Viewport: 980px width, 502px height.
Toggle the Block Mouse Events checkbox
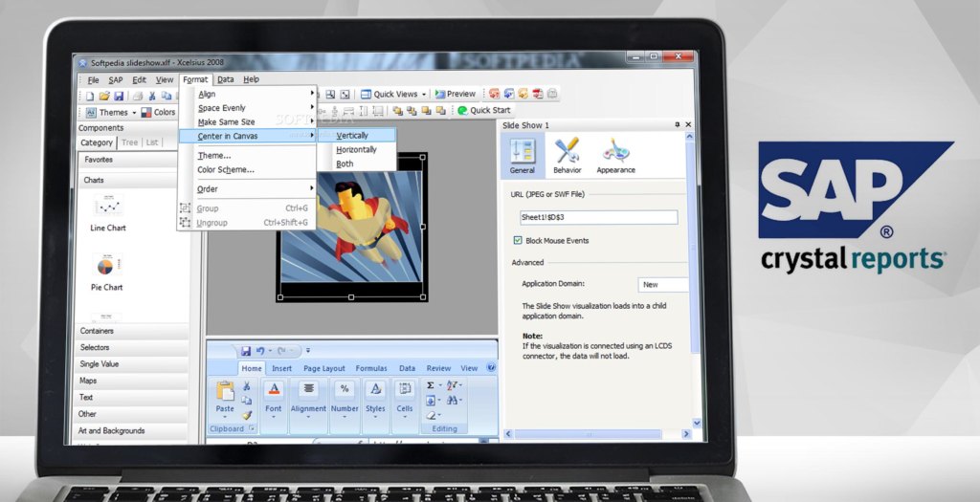coord(518,240)
